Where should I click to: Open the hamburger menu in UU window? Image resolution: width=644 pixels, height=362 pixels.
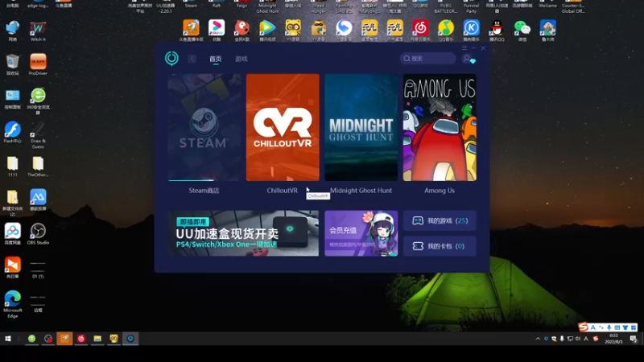464,48
